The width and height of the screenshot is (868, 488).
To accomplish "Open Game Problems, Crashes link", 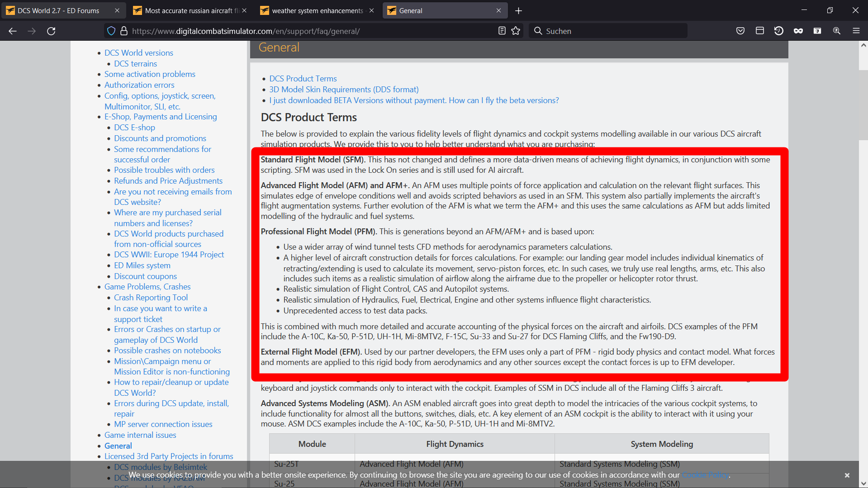I will click(147, 287).
